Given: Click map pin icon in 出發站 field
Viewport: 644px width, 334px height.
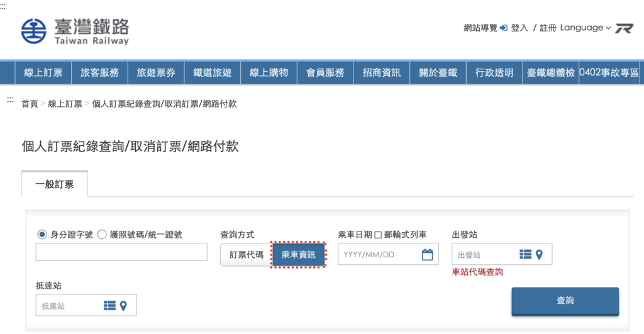Looking at the screenshot, I should pyautogui.click(x=539, y=255).
